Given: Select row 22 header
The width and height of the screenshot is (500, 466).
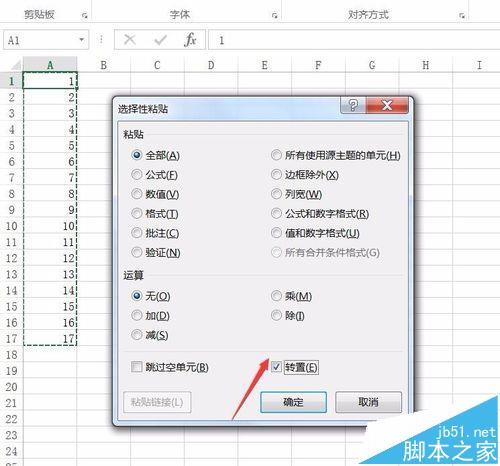Looking at the screenshot, I should [12, 419].
